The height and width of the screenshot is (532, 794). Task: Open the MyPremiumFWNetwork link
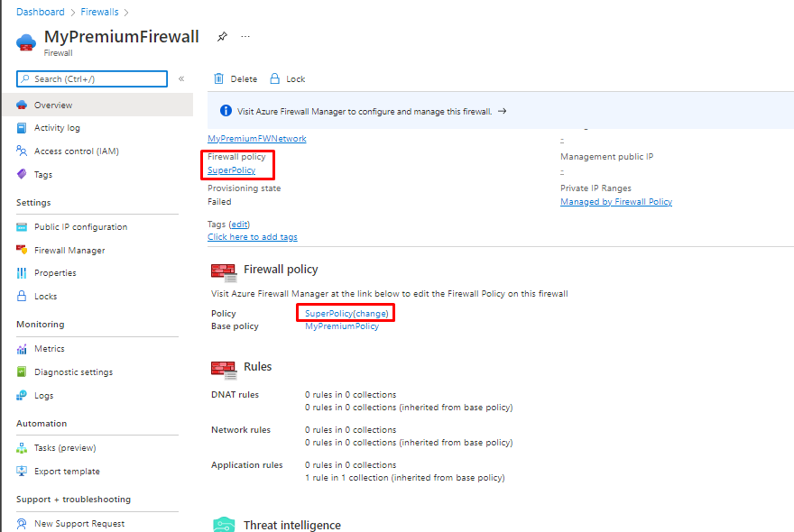(256, 139)
